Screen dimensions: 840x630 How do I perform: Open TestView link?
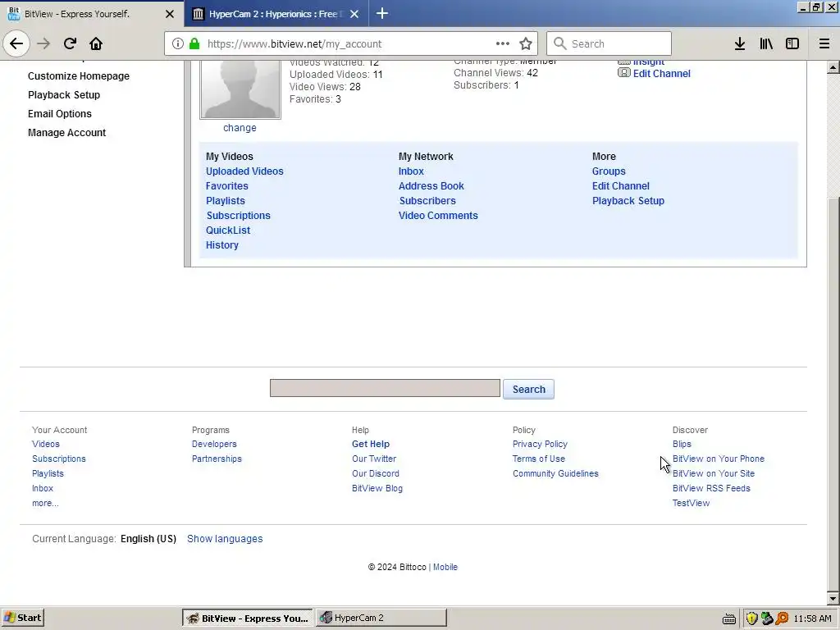691,503
